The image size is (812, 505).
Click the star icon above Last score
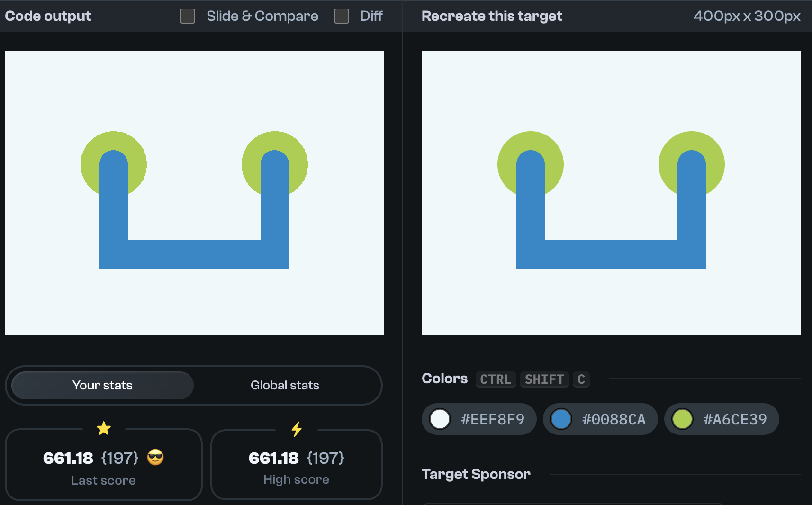coord(104,429)
